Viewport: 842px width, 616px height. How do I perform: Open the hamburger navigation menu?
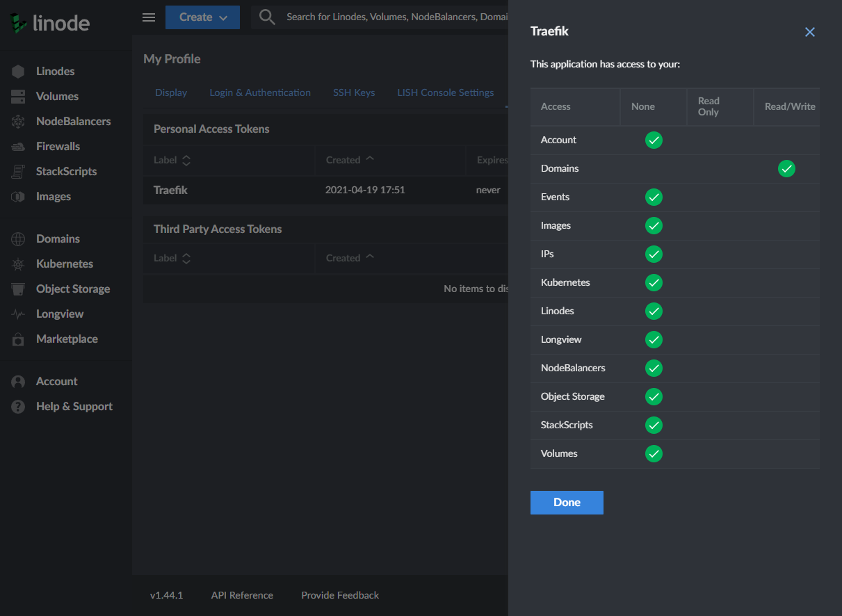point(149,17)
